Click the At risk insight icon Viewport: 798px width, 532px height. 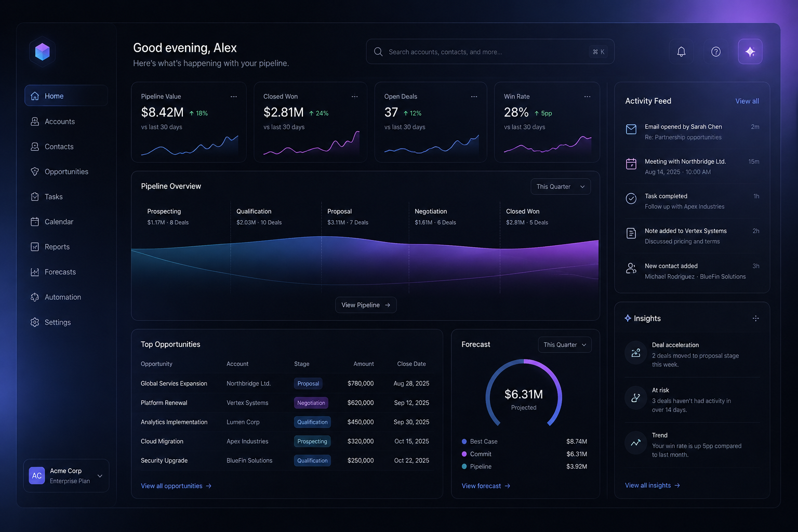click(636, 398)
